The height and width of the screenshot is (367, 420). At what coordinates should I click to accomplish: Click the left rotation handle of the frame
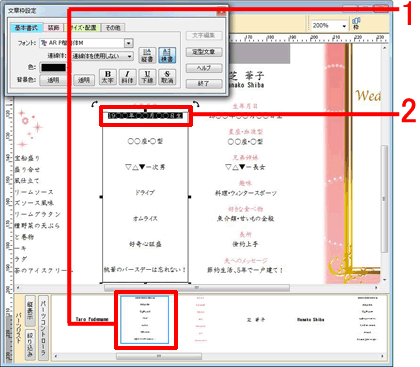click(95, 105)
